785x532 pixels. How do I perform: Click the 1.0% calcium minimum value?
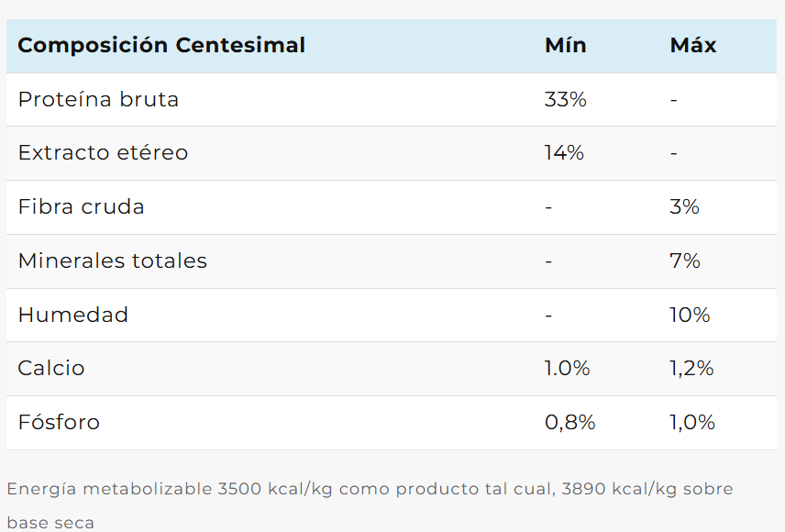pos(567,368)
